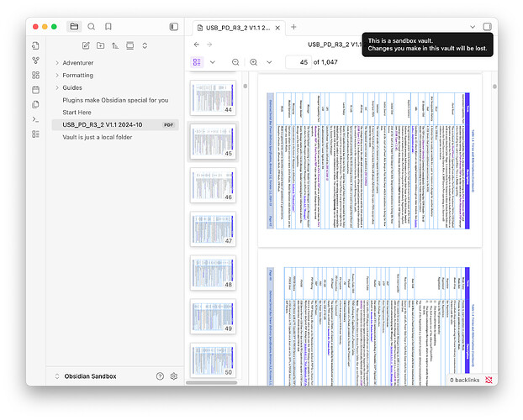Image resolution: width=523 pixels, height=420 pixels.
Task: Toggle the right sidebar
Action: click(x=487, y=27)
